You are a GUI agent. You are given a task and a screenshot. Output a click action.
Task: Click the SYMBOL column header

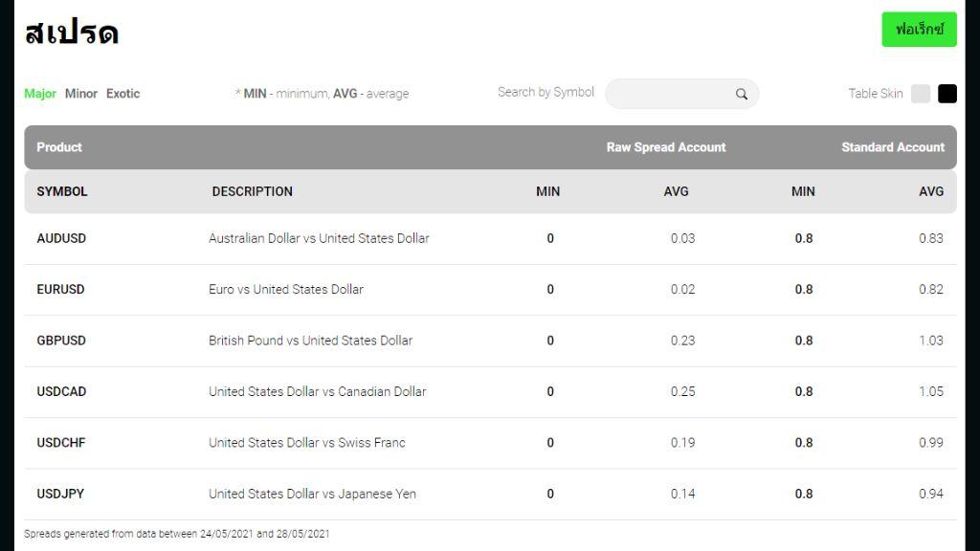(62, 191)
